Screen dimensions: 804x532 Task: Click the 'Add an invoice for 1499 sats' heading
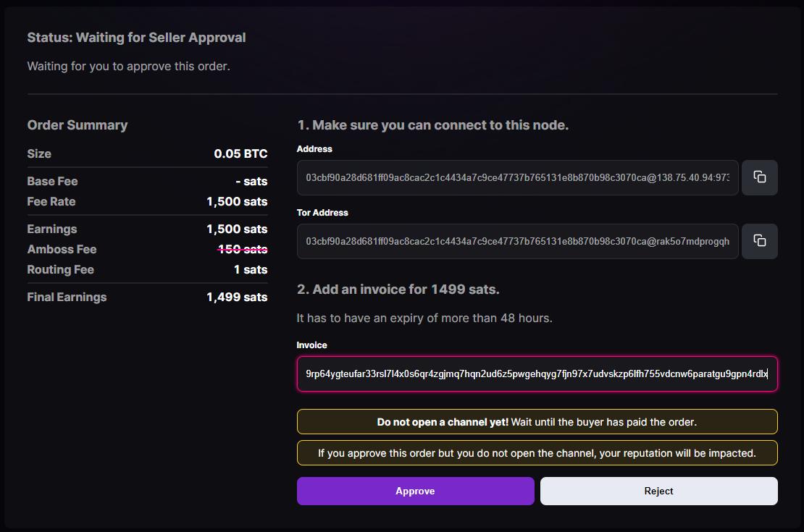[398, 290]
